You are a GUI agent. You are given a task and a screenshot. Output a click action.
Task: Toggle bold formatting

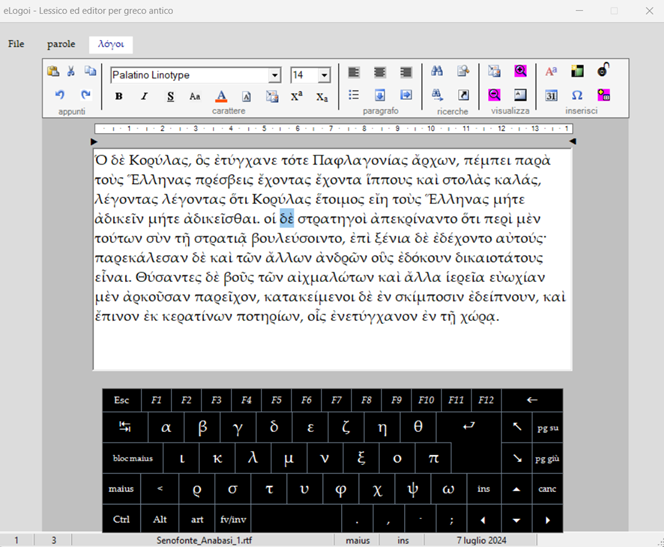pos(119,96)
